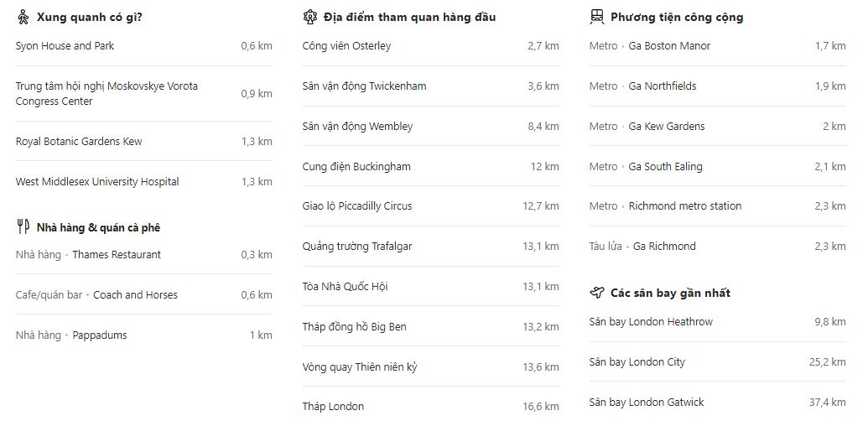Open Royal Botanic Gardens Kew listing
The height and width of the screenshot is (421, 868).
coord(144,141)
